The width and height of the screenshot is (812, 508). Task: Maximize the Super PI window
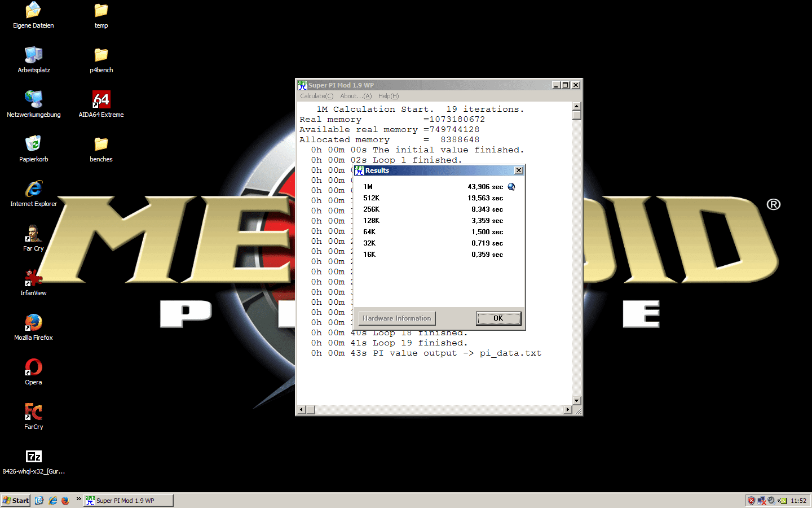click(566, 85)
